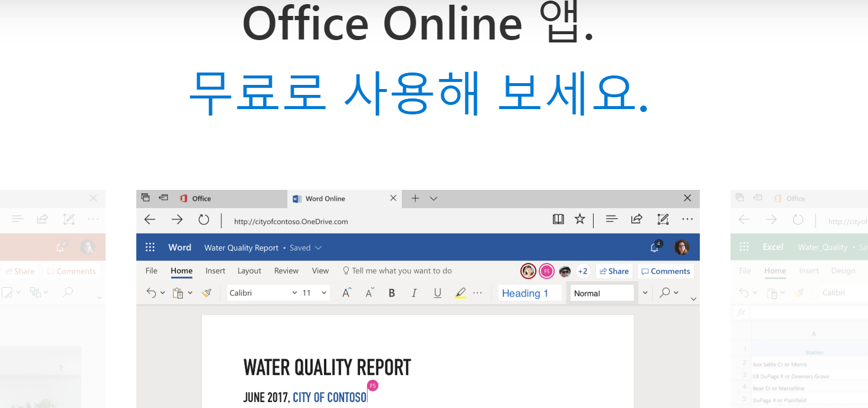Toggle Italic formatting
The width and height of the screenshot is (868, 408).
tap(414, 293)
